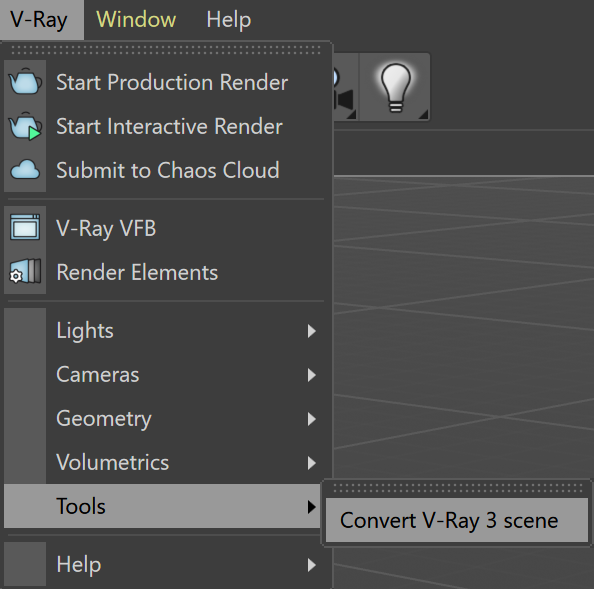594x589 pixels.
Task: Expand the Geometry submenu arrow
Action: [x=311, y=419]
